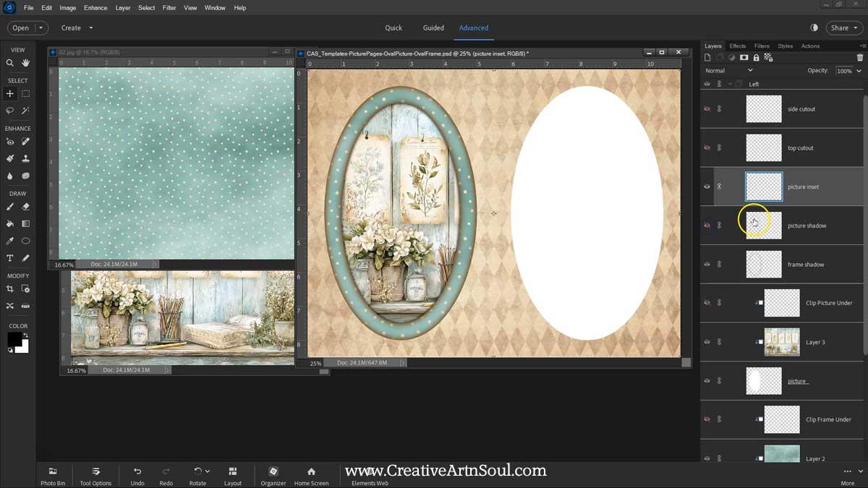
Task: Select the Brush tool
Action: tap(10, 207)
